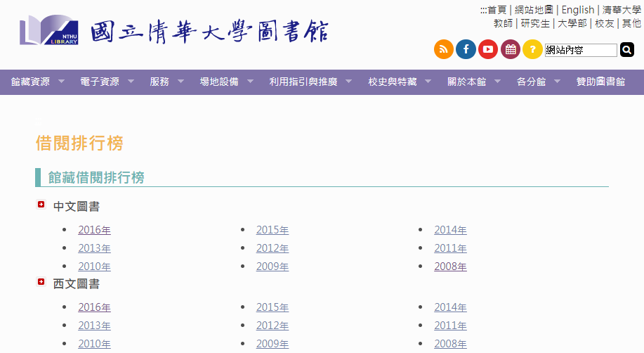Click the NTHU Library logo

coord(49,30)
